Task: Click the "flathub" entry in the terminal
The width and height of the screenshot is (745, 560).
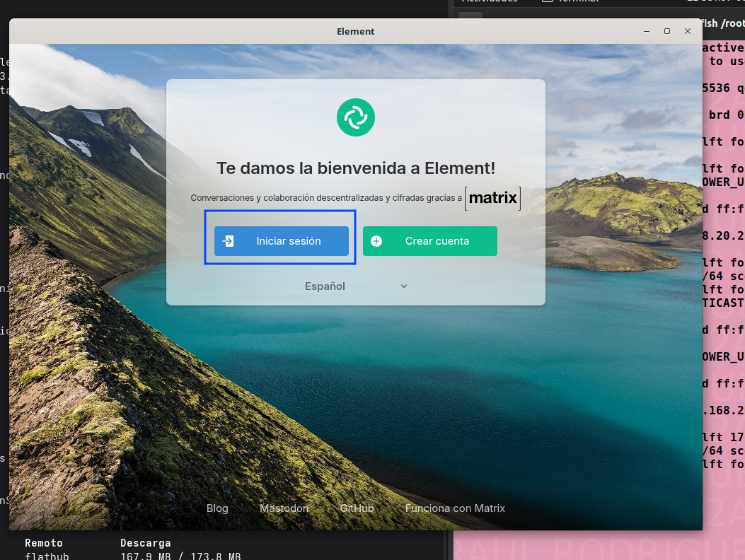Action: point(47,556)
